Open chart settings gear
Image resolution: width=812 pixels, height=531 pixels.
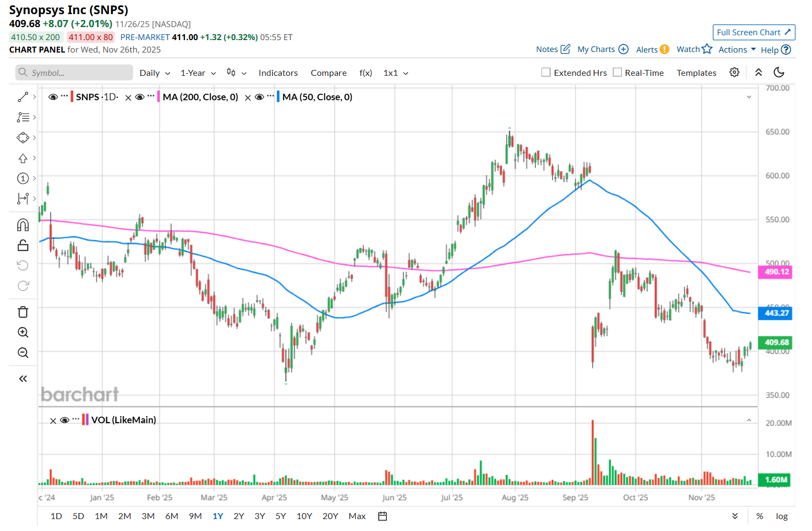(734, 73)
